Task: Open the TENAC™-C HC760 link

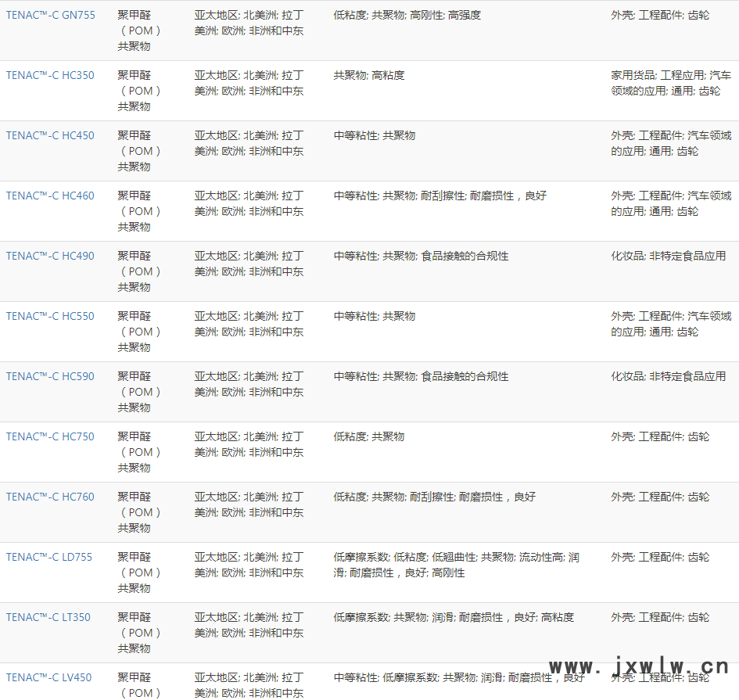Action: pos(50,497)
